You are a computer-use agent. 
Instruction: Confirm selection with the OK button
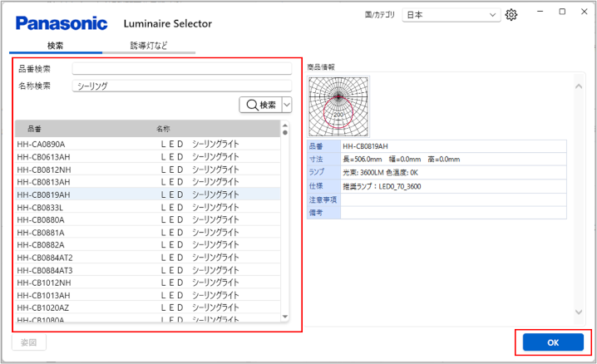(x=553, y=342)
